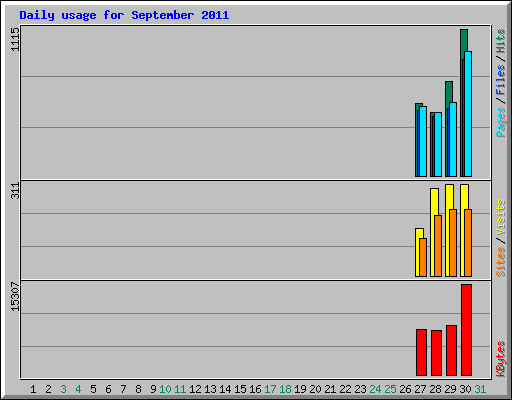Click the red KBytes bar for day 28
The height and width of the screenshot is (400, 512).
[436, 353]
